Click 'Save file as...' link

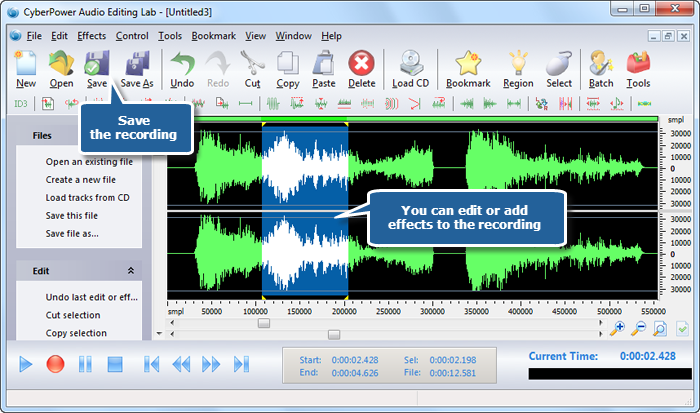72,233
